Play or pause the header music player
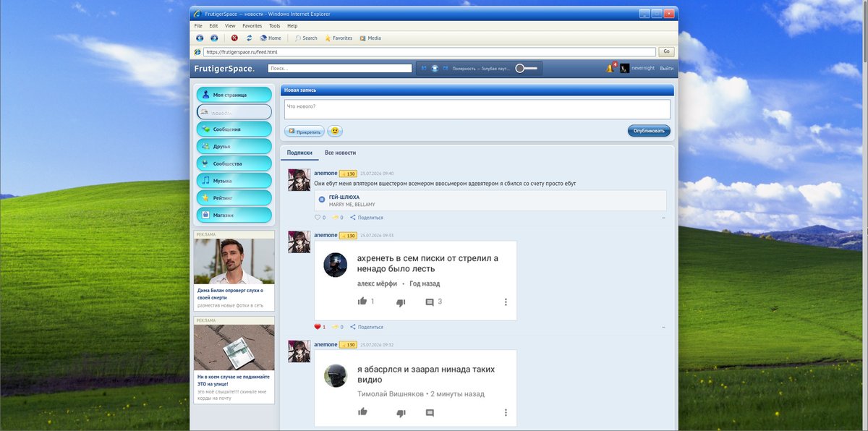This screenshot has height=431, width=868. point(435,68)
